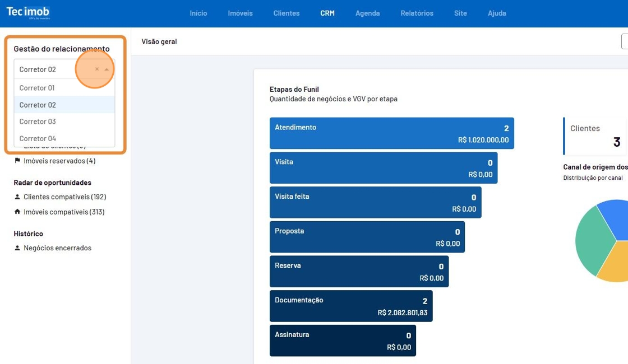Viewport: 628px width, 364px height.
Task: Click the house icon beside Imóveis compatíveis
Action: tap(17, 212)
